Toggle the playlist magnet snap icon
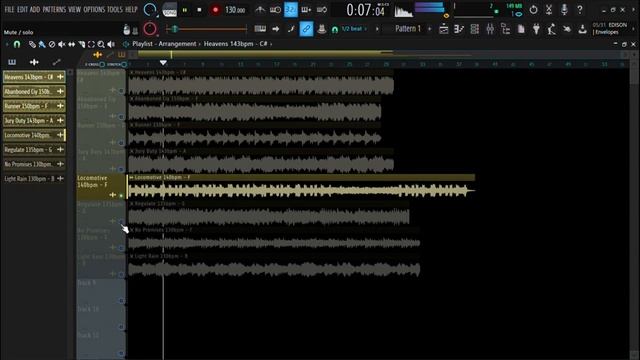This screenshot has height=360, width=640. pyautogui.click(x=17, y=44)
